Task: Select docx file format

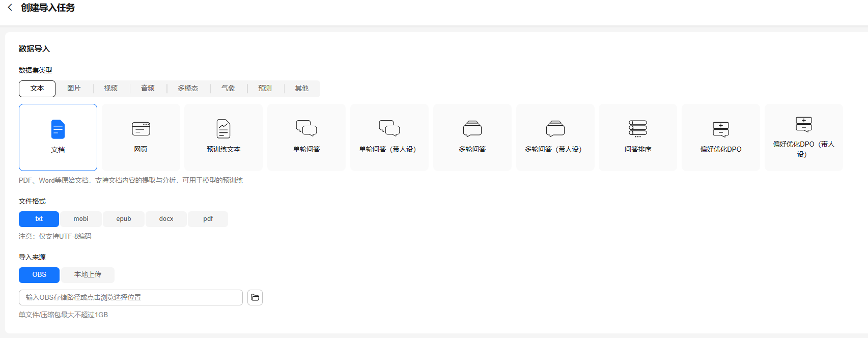Action: [x=166, y=219]
